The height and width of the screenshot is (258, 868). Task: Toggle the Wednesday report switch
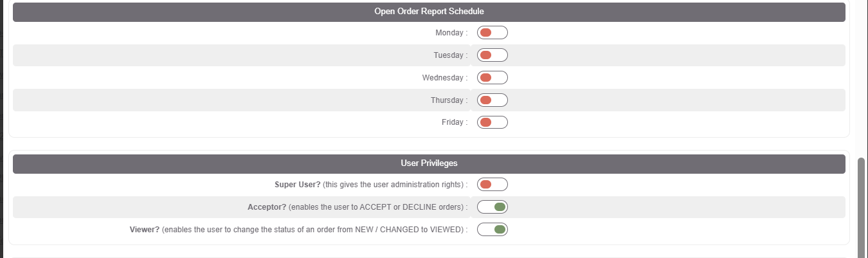coord(493,78)
